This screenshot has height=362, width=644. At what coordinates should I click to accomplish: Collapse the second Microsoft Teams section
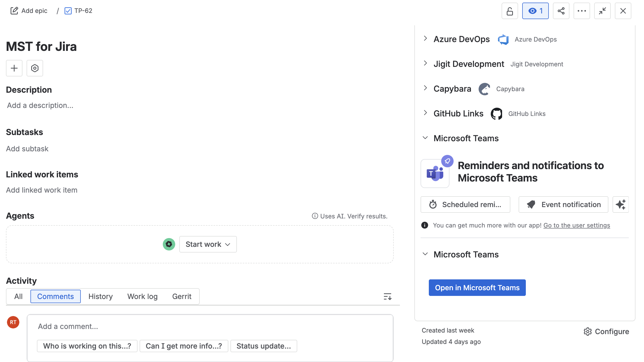(x=425, y=254)
